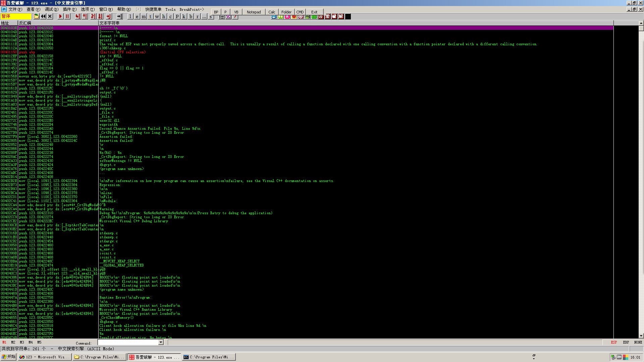Click into the Command input field
644x362 pixels.
pyautogui.click(x=128, y=342)
